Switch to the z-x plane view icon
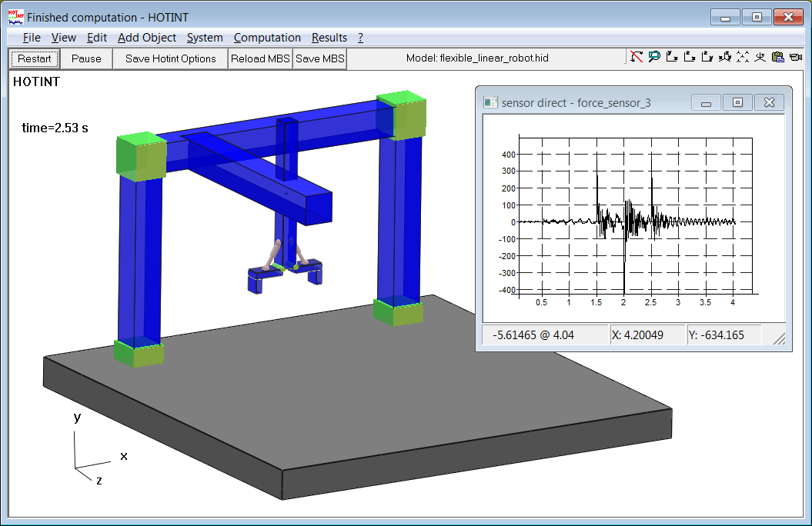Screen dimensions: 812x526 click(690, 57)
